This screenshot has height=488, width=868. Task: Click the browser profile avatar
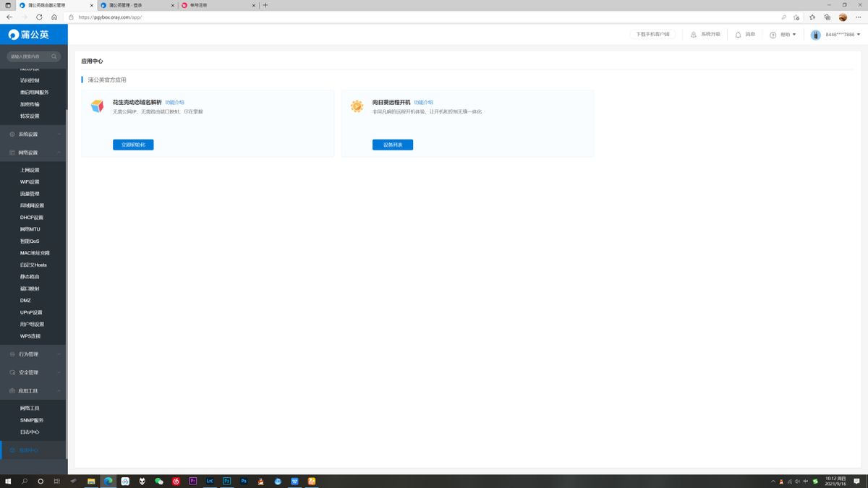point(843,17)
